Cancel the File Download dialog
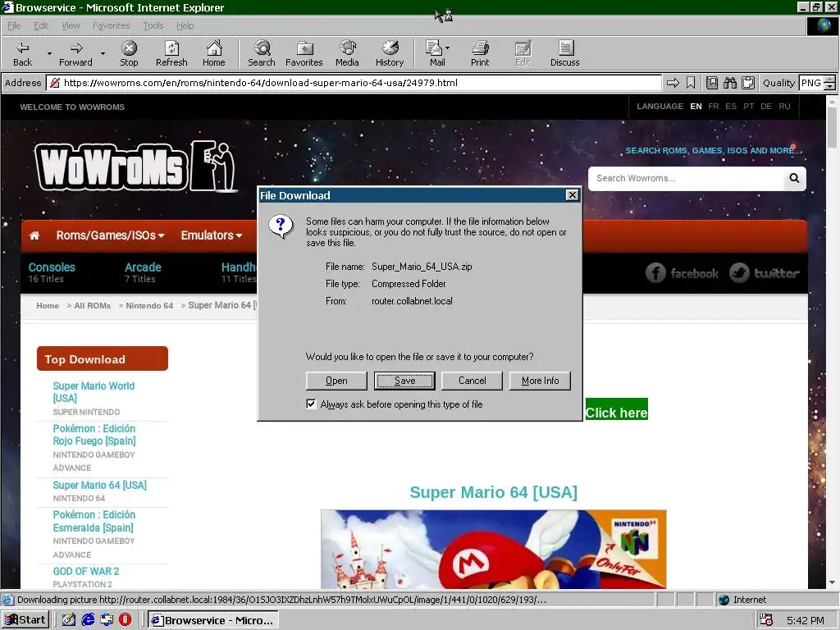The width and height of the screenshot is (840, 630). (x=472, y=381)
